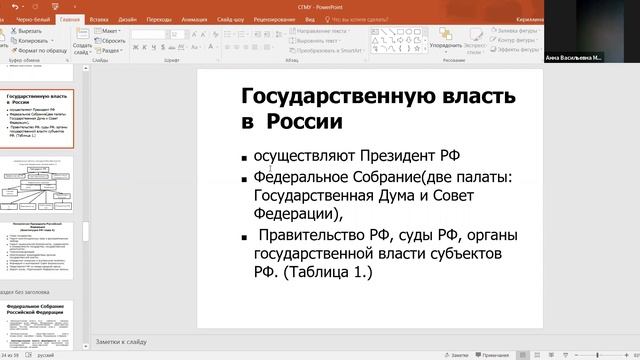Screen dimensions: 640x360
Task: Reset slide with Сбросить
Action: click(109, 41)
